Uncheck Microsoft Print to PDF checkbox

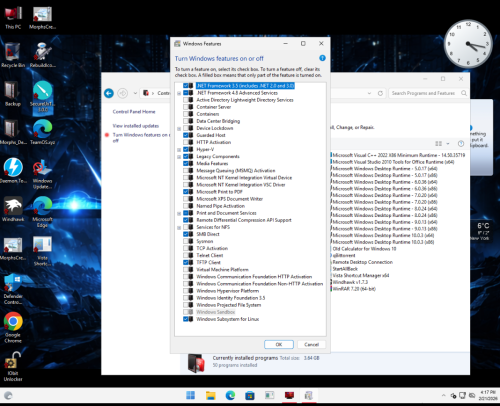click(186, 192)
